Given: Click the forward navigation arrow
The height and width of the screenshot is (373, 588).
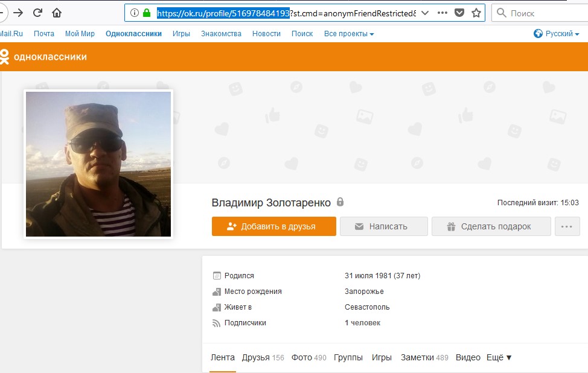Looking at the screenshot, I should pyautogui.click(x=18, y=13).
